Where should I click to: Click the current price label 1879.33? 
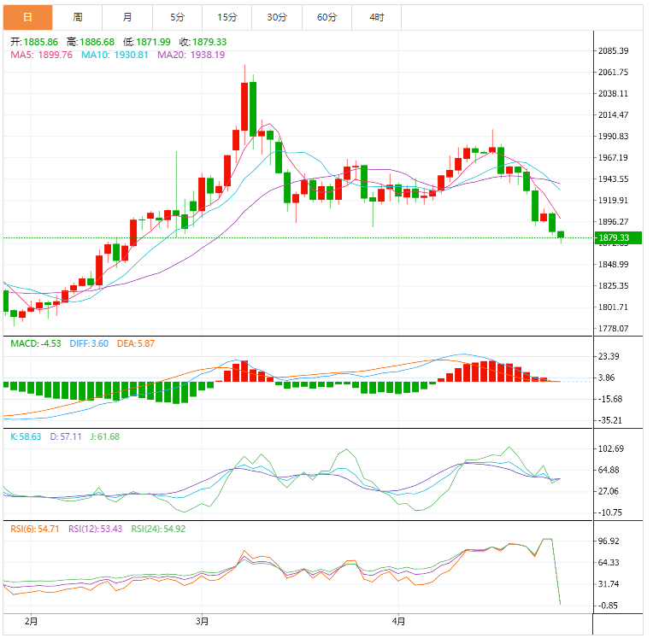618,237
